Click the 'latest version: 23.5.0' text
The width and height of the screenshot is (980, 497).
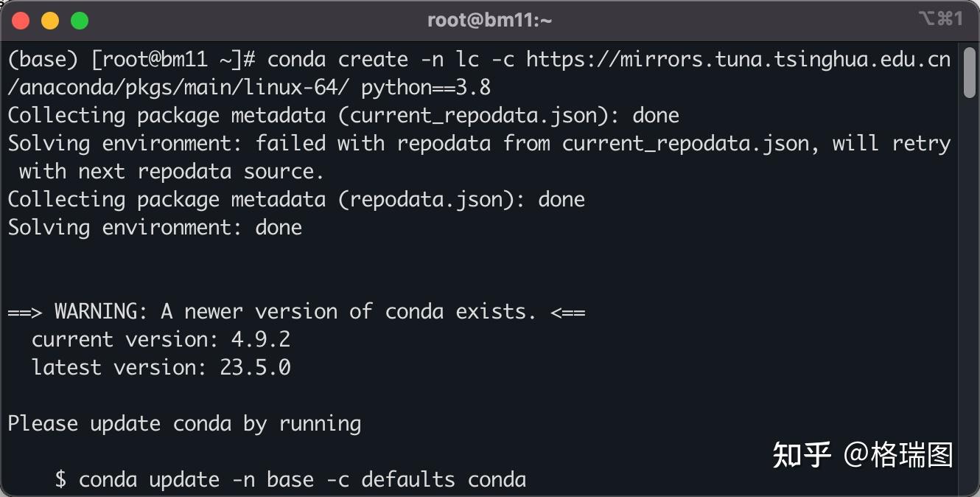point(161,368)
